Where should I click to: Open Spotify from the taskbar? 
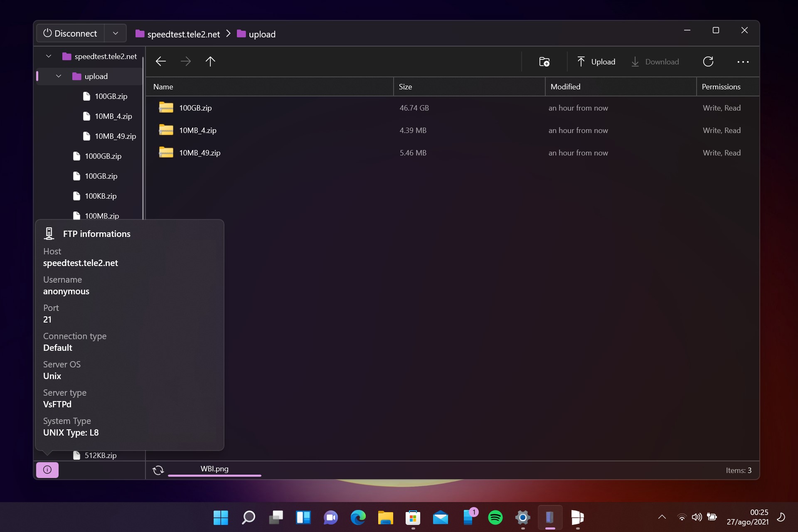pos(495,517)
